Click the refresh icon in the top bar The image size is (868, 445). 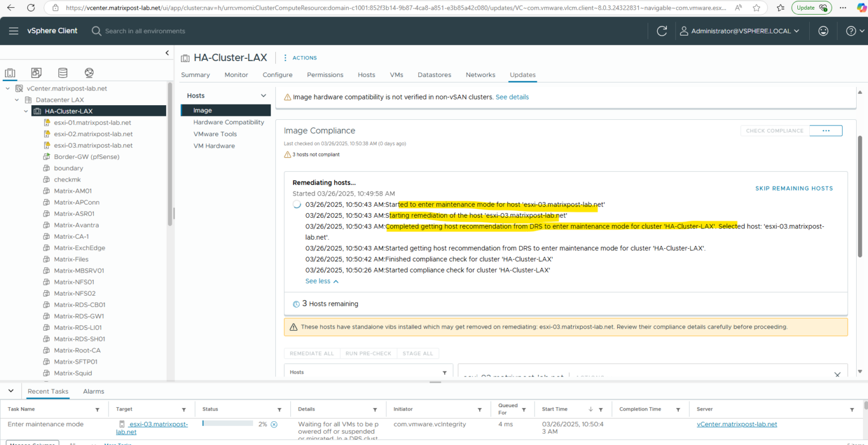point(662,31)
